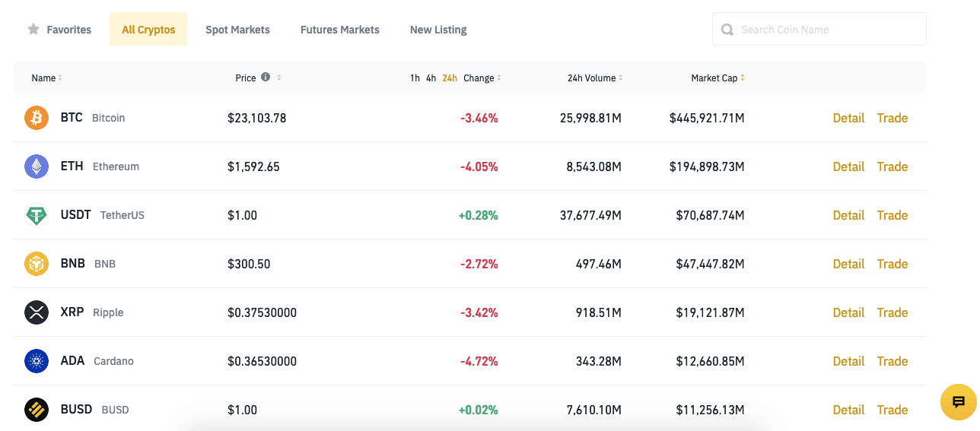The width and height of the screenshot is (980, 431).
Task: Open Trade for BTC row
Action: (892, 118)
